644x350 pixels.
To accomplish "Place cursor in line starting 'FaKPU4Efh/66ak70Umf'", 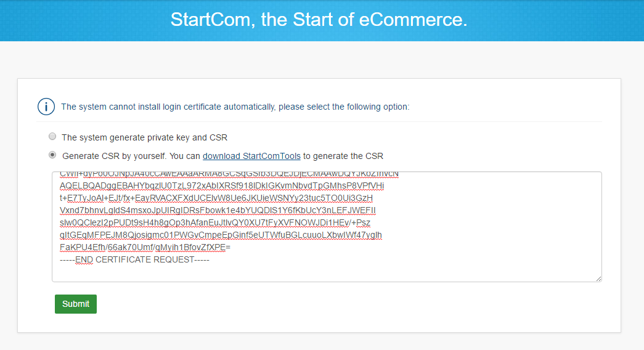I will click(145, 247).
